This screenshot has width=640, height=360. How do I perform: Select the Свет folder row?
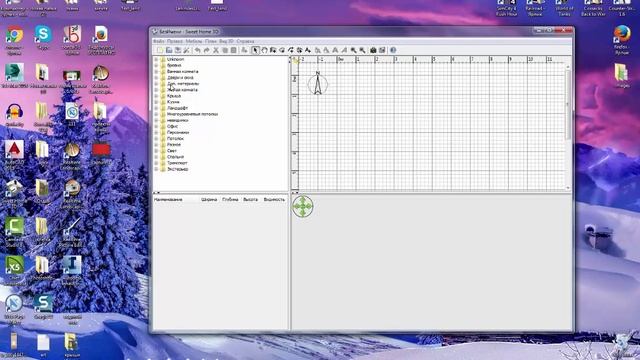click(x=169, y=151)
